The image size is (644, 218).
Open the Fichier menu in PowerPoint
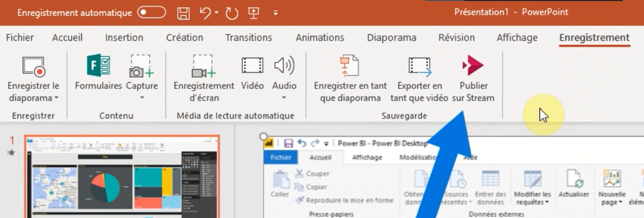(x=20, y=38)
